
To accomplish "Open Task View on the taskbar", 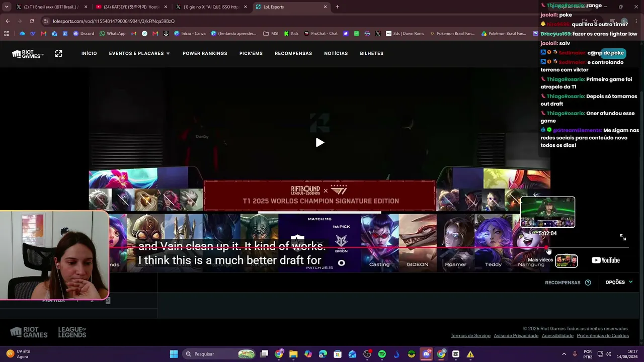I will [x=264, y=354].
